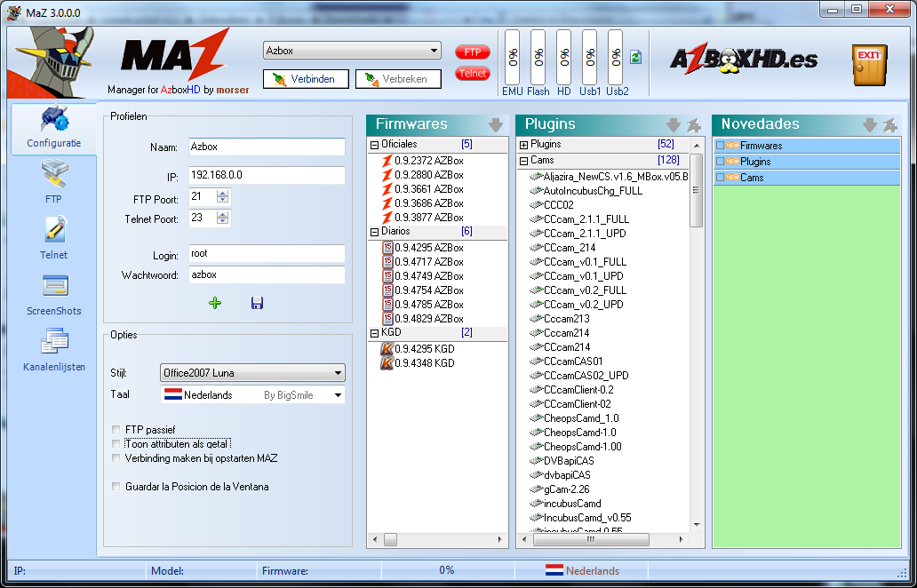This screenshot has width=917, height=588.
Task: Click the Wachtwoord input field
Action: coord(267,274)
